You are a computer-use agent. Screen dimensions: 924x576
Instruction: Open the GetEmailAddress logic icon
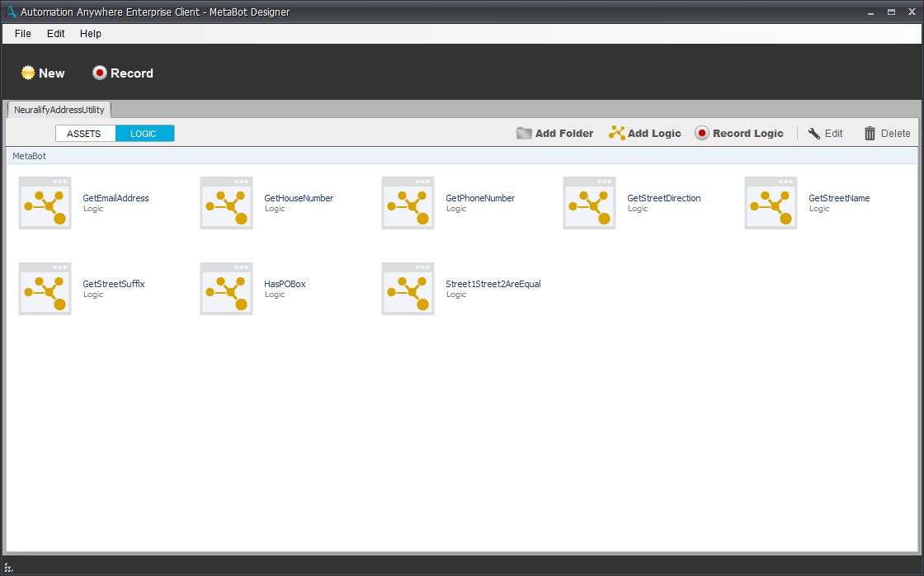tap(45, 203)
